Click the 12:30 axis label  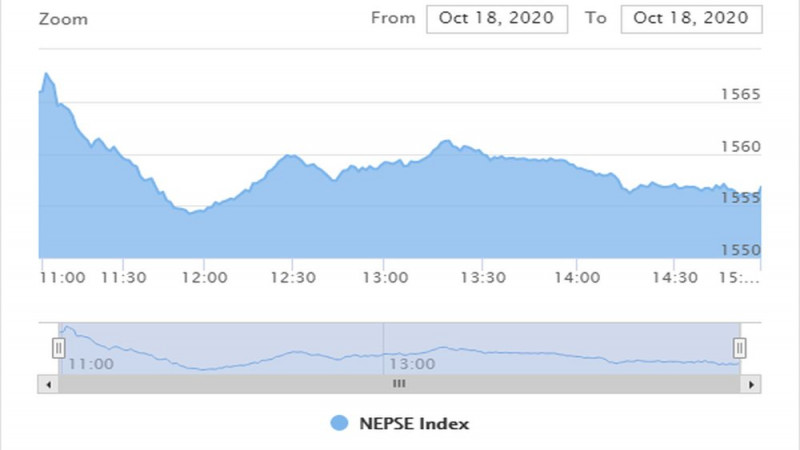(293, 278)
